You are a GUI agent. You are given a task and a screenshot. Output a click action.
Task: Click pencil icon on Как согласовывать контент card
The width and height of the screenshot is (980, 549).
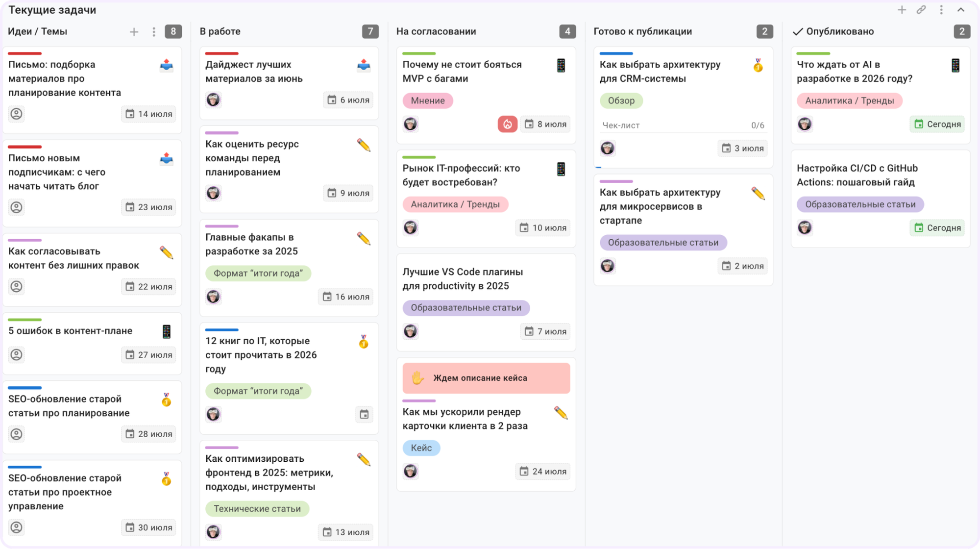click(167, 252)
